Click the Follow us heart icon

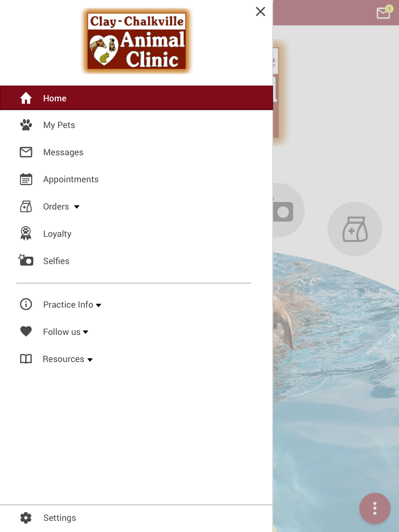pos(26,331)
